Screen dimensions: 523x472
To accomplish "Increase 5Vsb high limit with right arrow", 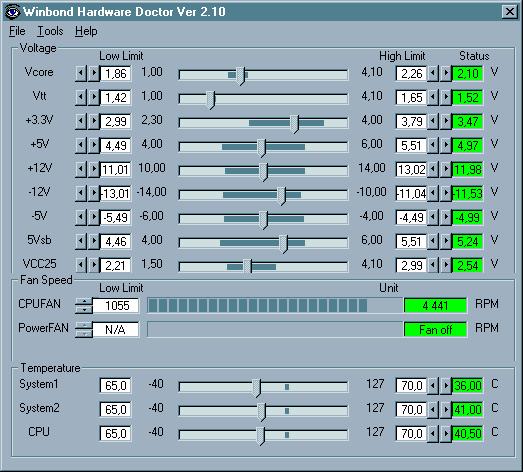I will pyautogui.click(x=446, y=242).
